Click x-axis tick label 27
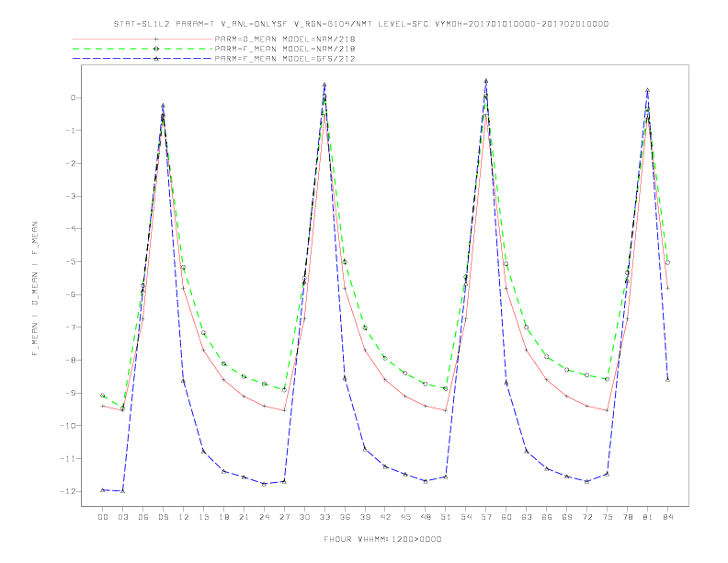The height and width of the screenshot is (563, 728). [x=284, y=517]
